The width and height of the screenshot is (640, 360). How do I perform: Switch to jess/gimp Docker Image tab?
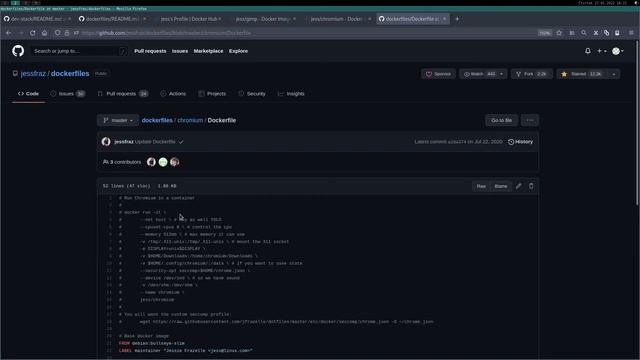tap(262, 19)
